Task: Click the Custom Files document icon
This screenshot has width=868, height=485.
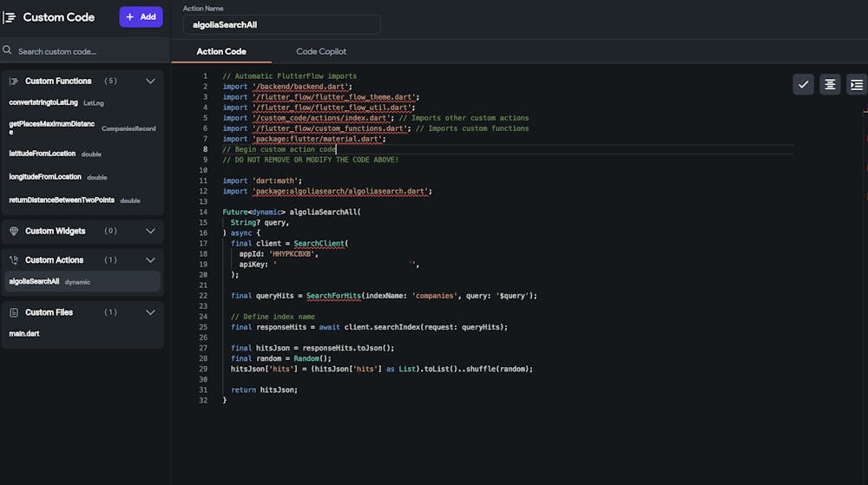Action: click(x=14, y=312)
